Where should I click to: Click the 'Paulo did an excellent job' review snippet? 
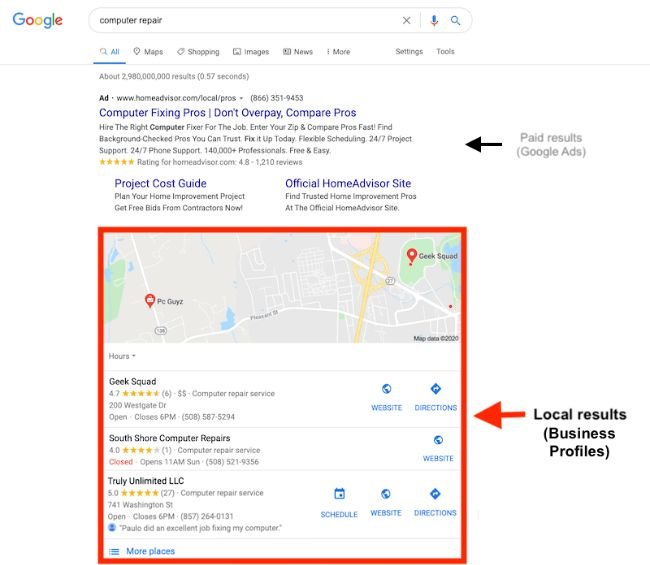coord(200,528)
